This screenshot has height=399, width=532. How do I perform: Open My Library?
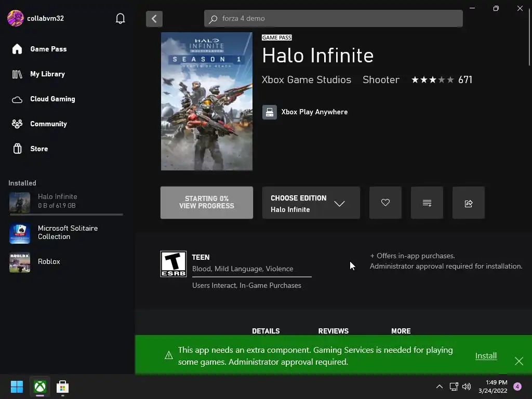[47, 74]
